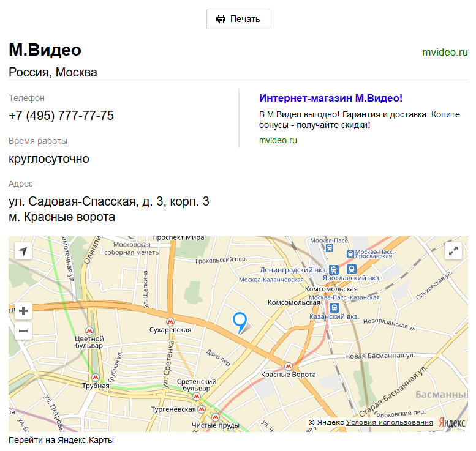Viewport: 476px width, 451px height.
Task: Select the Сухаревская metro station icon
Action: [x=170, y=321]
